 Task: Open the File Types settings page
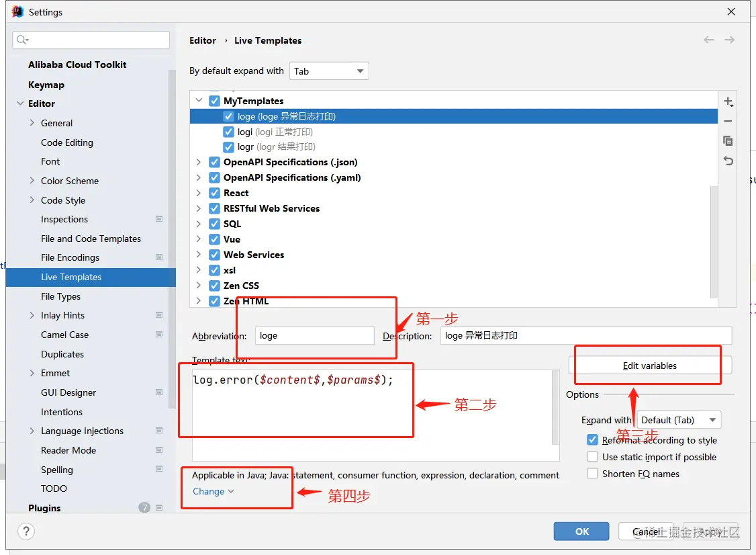point(60,296)
